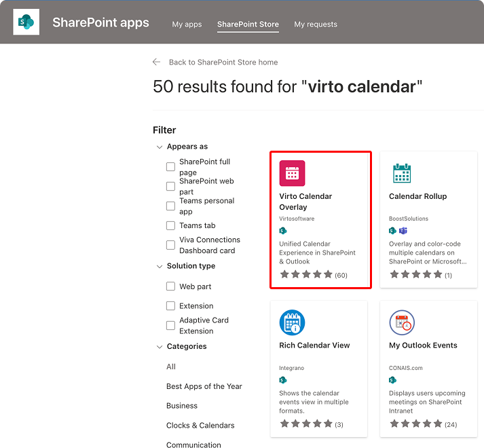Click SharePoint badge icon under BoostSolutions

pos(392,231)
